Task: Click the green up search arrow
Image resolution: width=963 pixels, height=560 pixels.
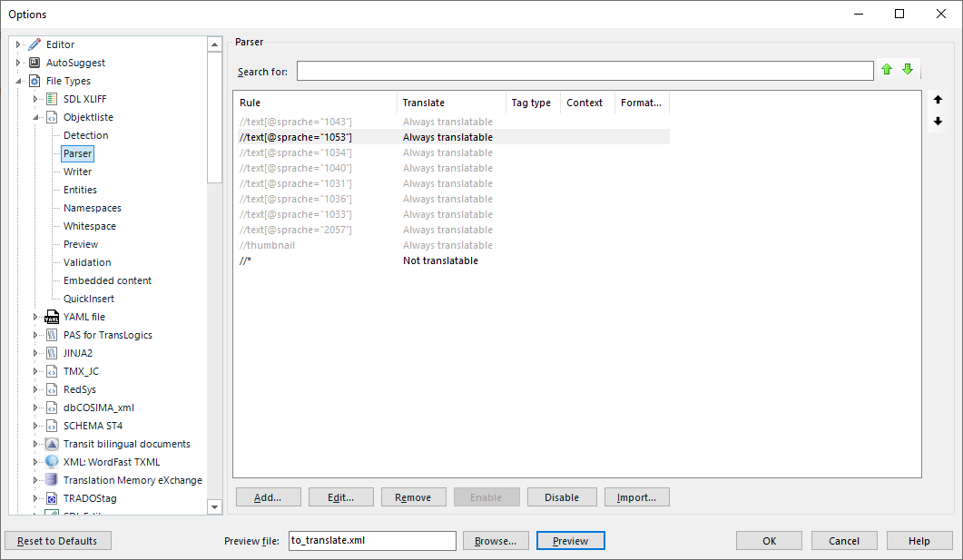Action: click(887, 69)
